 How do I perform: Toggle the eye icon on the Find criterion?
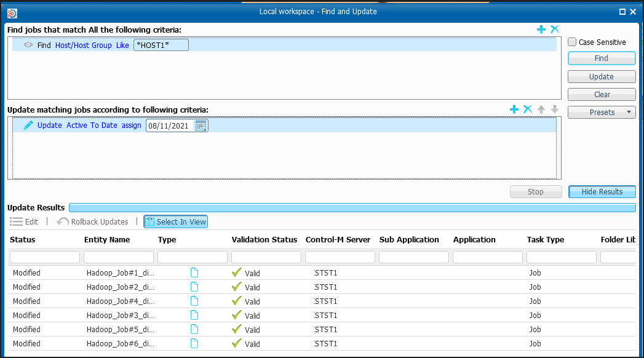(x=28, y=45)
